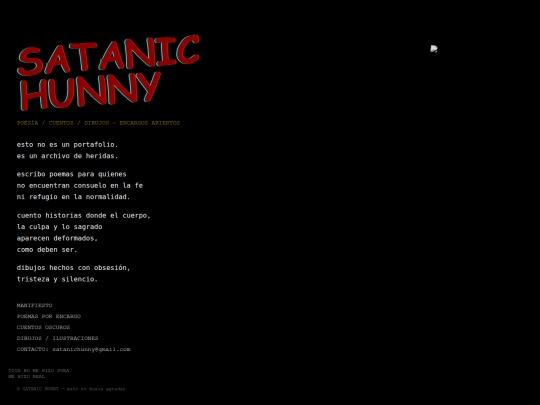Click the yellow tagline starting with POESÍA
Viewport: 540px width, 405px height.
[98, 123]
